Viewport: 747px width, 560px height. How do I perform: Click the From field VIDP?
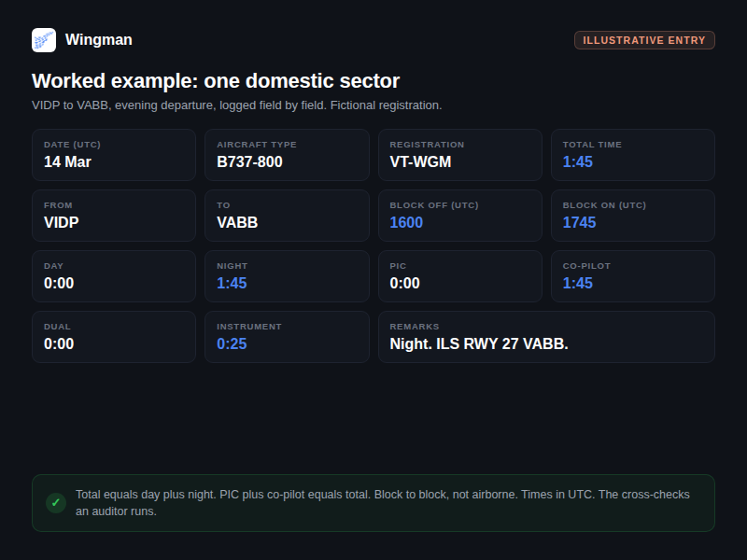coord(114,216)
